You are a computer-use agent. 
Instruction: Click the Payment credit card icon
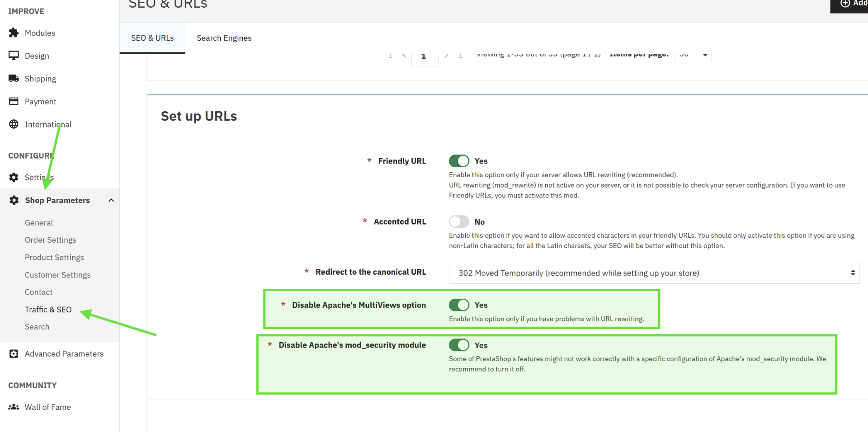(x=14, y=101)
